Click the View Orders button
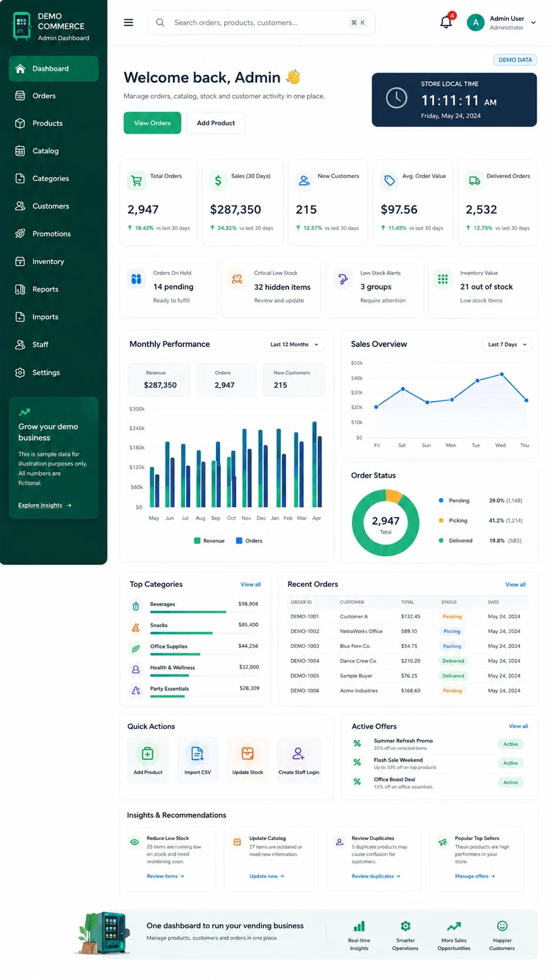This screenshot has width=552, height=980. pyautogui.click(x=153, y=123)
